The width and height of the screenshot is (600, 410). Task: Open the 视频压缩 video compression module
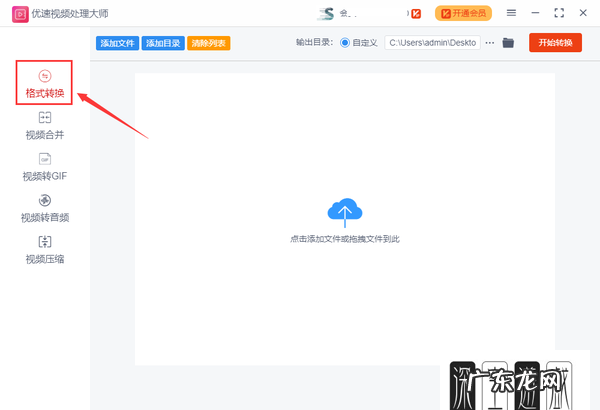point(44,250)
